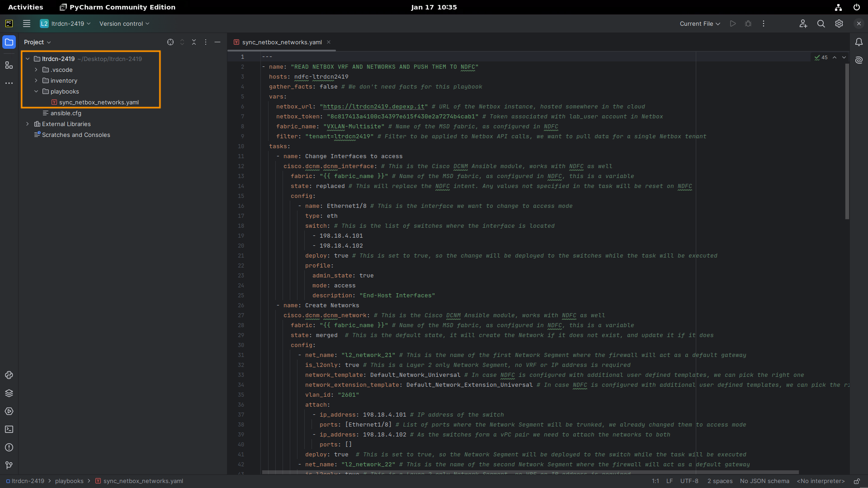Open the Terminal tool window
The image size is (868, 488).
(x=9, y=429)
